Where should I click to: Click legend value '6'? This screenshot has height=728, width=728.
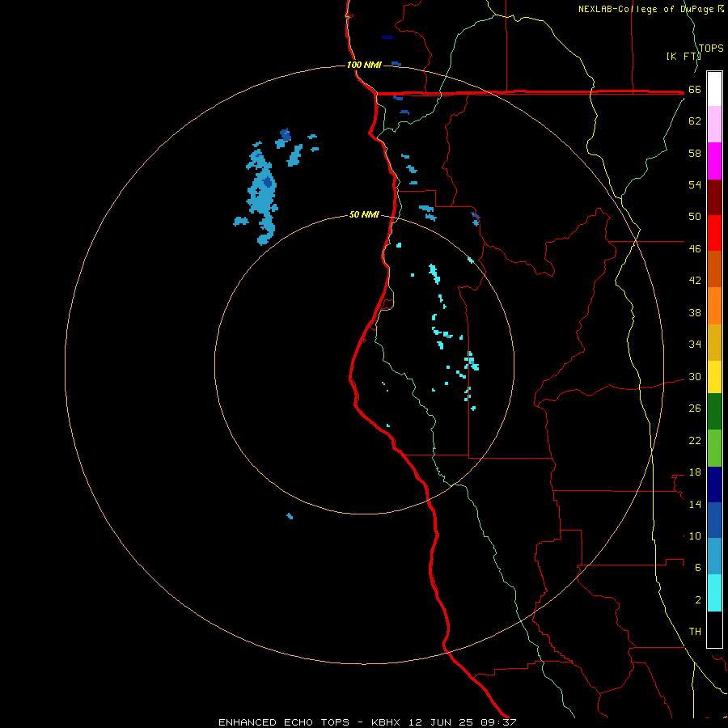698,568
